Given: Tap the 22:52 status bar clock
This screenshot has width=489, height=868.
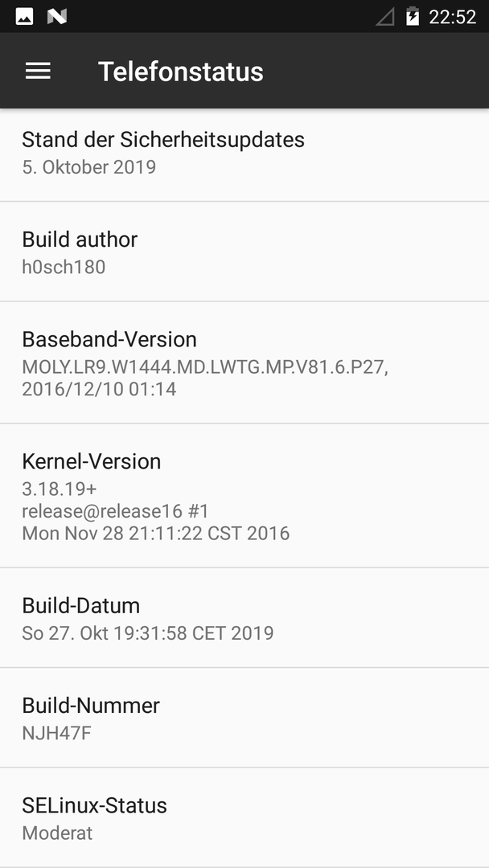Looking at the screenshot, I should [x=453, y=17].
